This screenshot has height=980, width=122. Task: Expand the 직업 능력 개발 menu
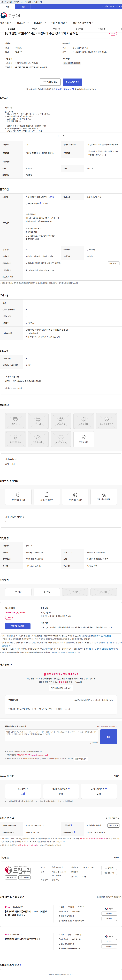pos(59,23)
